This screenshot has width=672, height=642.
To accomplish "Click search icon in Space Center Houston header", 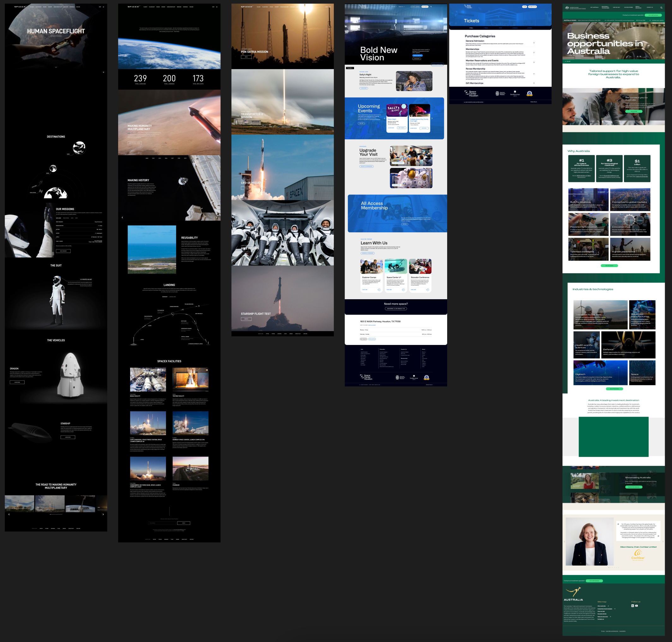I will coord(431,7).
